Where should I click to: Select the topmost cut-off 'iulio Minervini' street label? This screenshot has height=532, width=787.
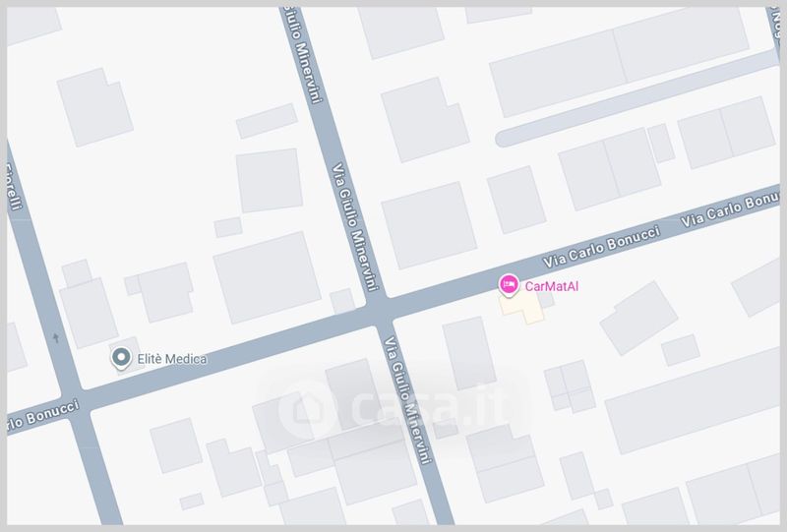pos(303,55)
